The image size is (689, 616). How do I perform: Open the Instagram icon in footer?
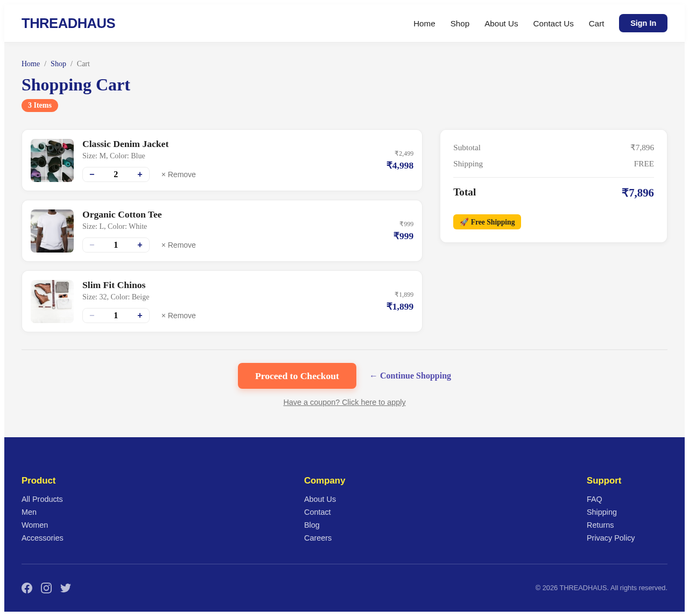(x=46, y=588)
